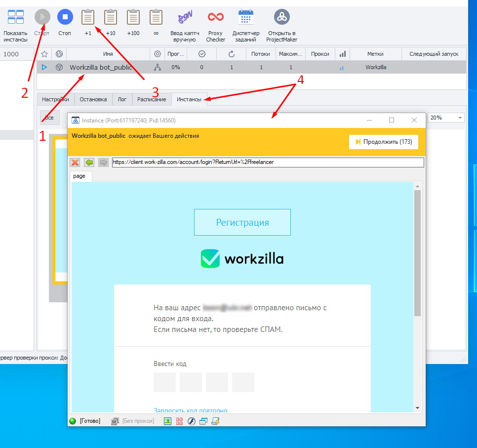Set infinite runs with ∞ clipboard icon
Image resolution: width=477 pixels, height=448 pixels.
[x=156, y=17]
